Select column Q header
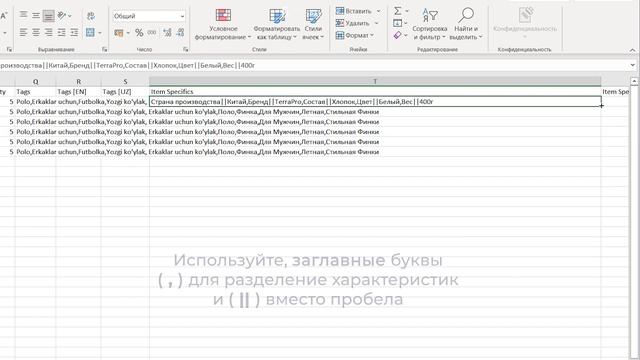This screenshot has height=360, width=640. 36,82
